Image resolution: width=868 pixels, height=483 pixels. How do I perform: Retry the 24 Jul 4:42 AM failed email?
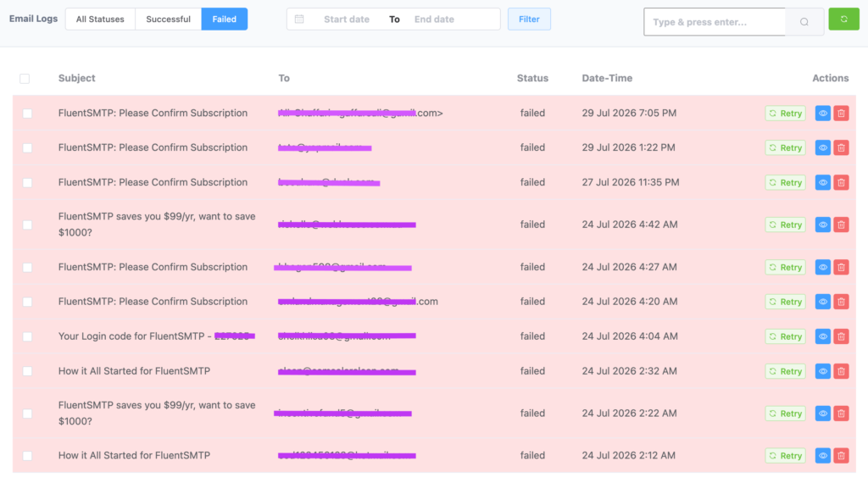click(x=785, y=225)
